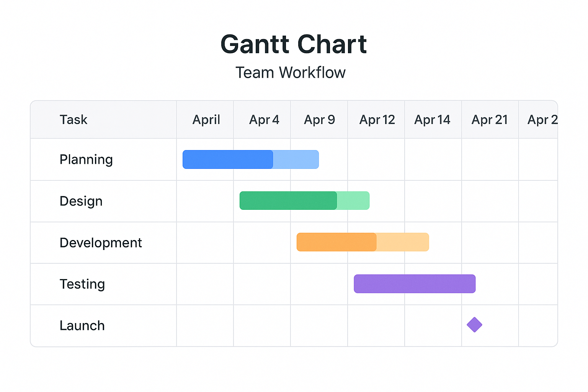
Task: Select the Apr 14 column header
Action: tap(432, 120)
